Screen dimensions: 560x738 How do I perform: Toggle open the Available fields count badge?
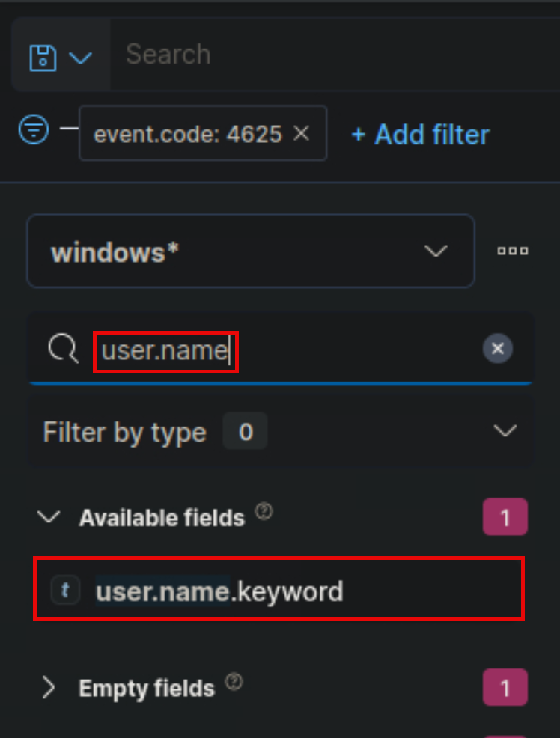coord(505,516)
